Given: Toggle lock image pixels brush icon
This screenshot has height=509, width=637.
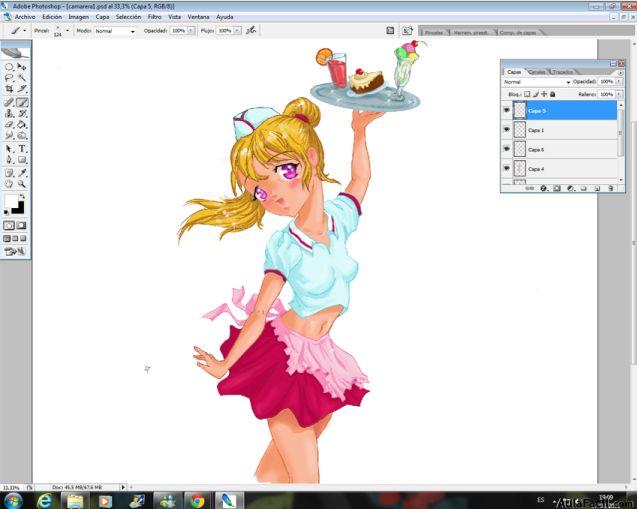Looking at the screenshot, I should 535,94.
